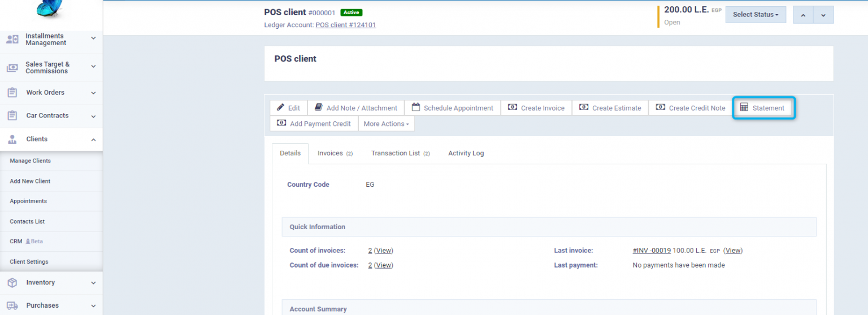
Task: Expand Installments Management menu chevron
Action: click(93, 39)
